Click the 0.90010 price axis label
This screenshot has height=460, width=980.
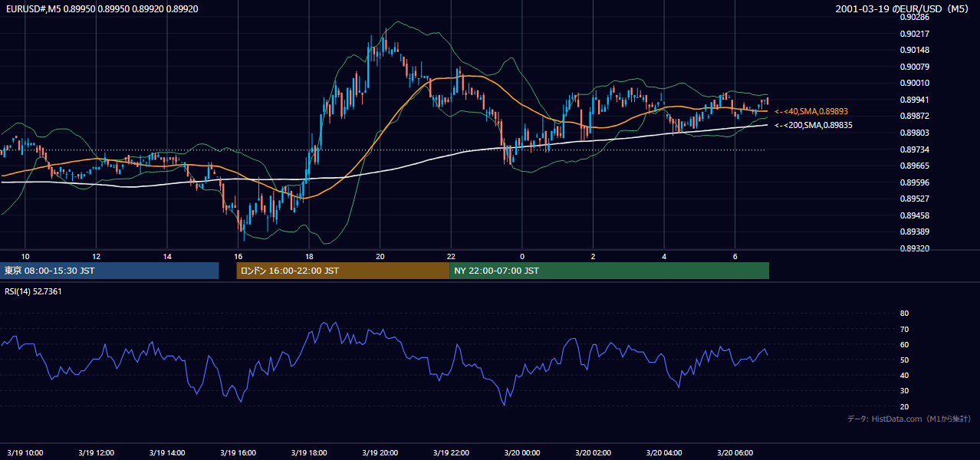coord(916,83)
